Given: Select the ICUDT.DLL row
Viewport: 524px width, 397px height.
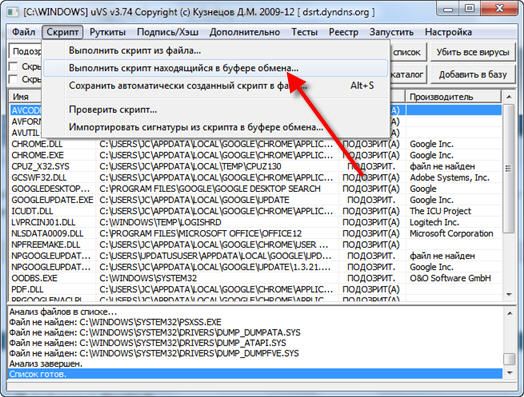Looking at the screenshot, I should click(x=256, y=211).
